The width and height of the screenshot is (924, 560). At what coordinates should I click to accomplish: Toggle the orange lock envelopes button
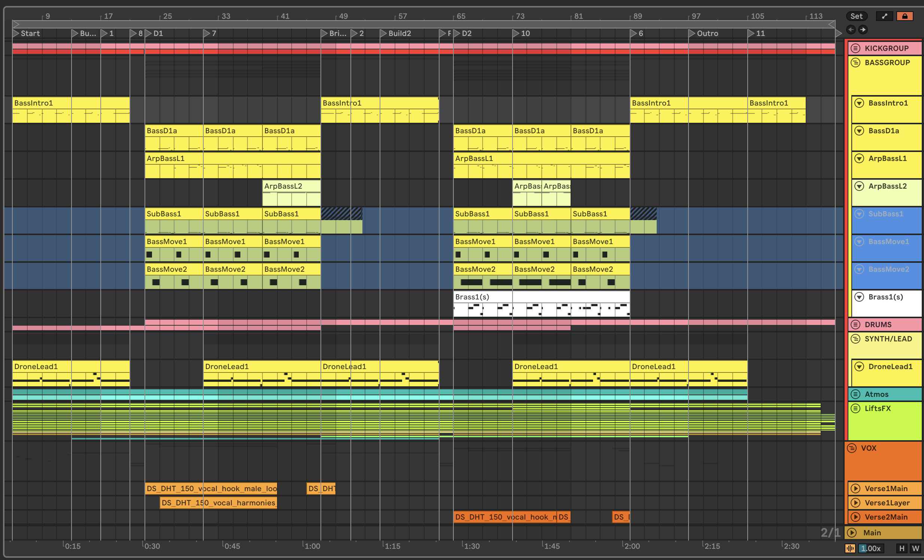point(905,16)
